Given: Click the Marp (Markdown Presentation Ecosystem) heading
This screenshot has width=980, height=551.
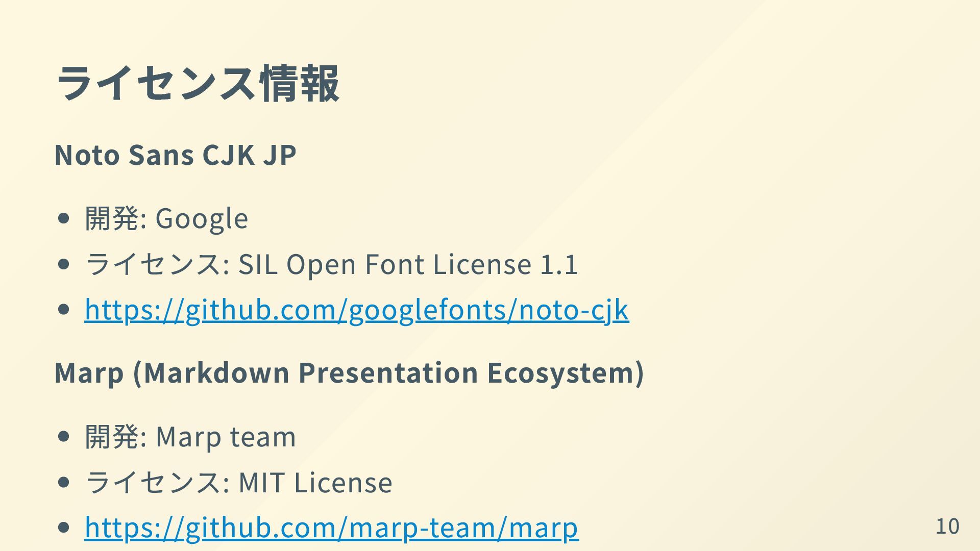Looking at the screenshot, I should pos(349,372).
